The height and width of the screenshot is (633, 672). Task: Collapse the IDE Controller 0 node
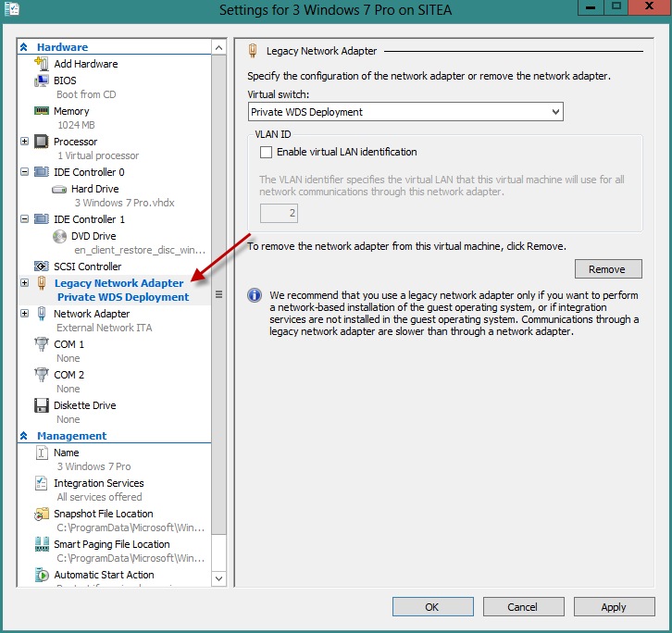(24, 172)
